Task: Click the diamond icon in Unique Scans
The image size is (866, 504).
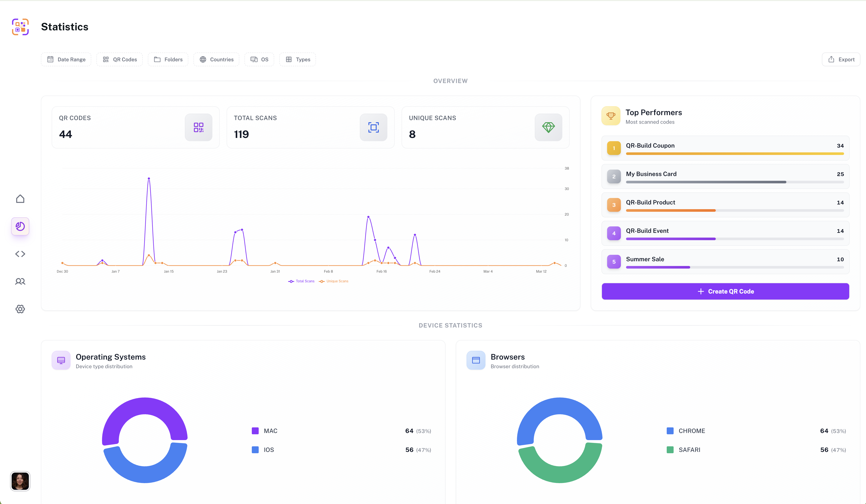Action: click(548, 127)
